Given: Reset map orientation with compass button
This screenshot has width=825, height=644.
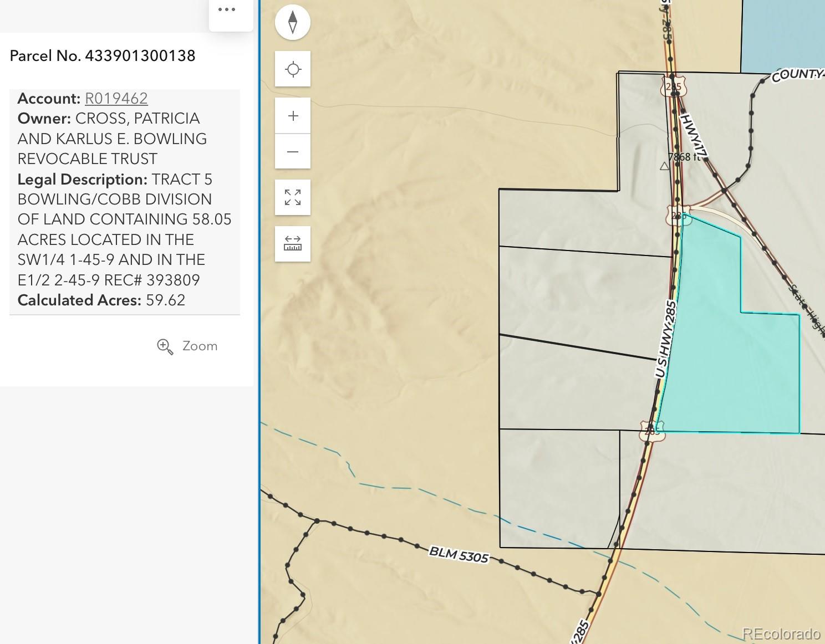Looking at the screenshot, I should (x=293, y=22).
